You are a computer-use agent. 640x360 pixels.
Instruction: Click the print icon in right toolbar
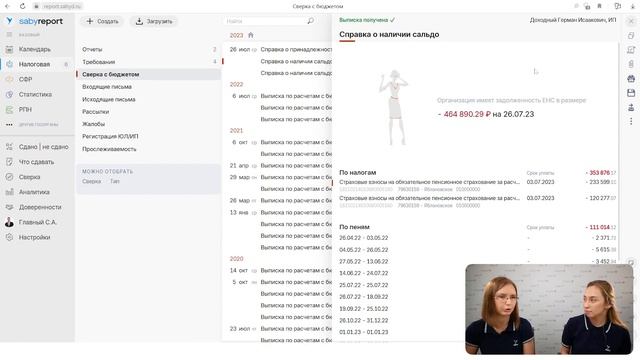click(631, 79)
